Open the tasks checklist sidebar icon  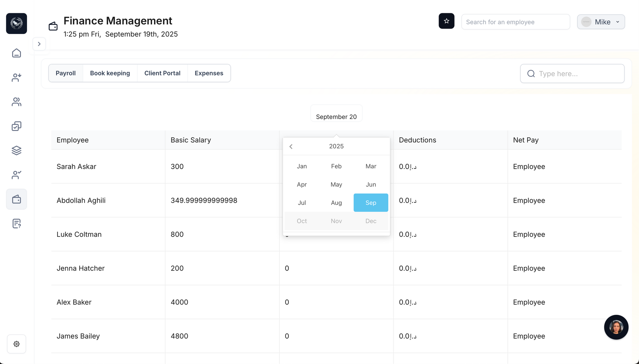16,126
